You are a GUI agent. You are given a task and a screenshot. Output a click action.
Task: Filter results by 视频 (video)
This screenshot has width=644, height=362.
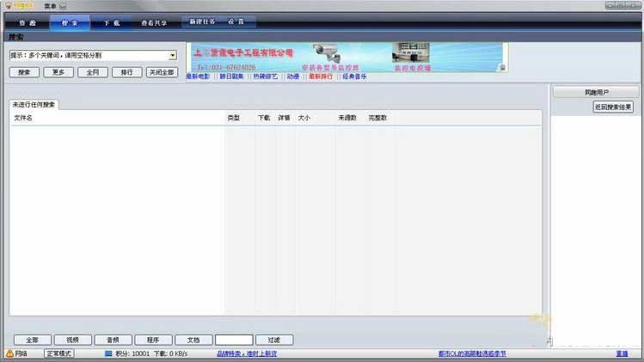point(73,340)
